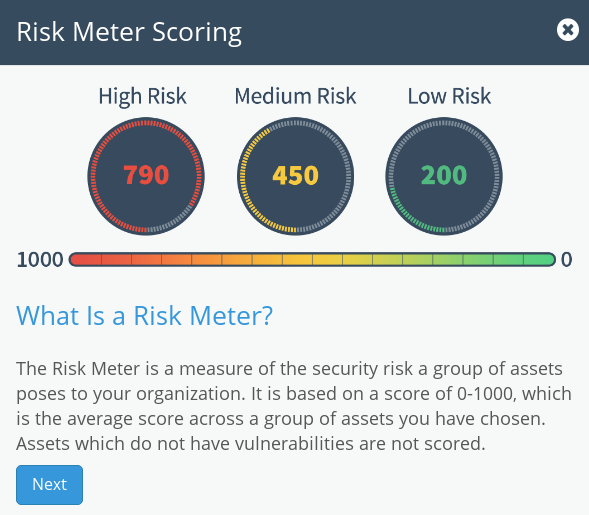
Task: Click the Medium Risk label
Action: [295, 96]
